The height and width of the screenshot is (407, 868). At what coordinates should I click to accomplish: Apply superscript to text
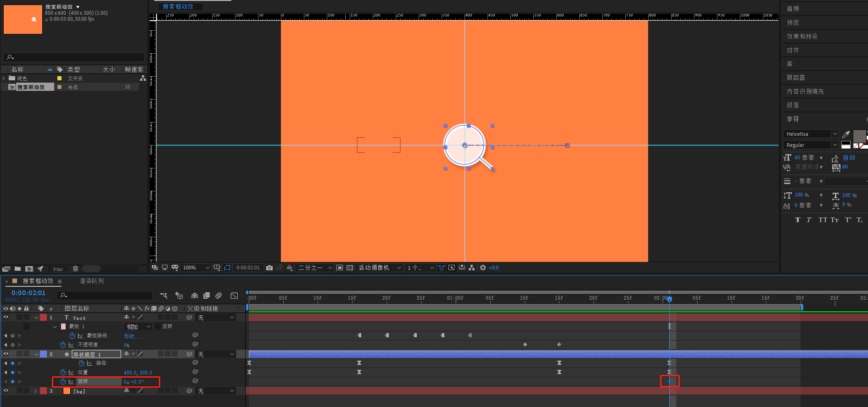pos(848,220)
